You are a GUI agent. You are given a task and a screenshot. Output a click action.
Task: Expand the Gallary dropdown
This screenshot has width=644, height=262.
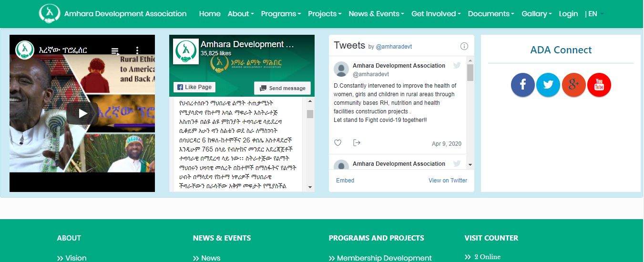coord(537,14)
